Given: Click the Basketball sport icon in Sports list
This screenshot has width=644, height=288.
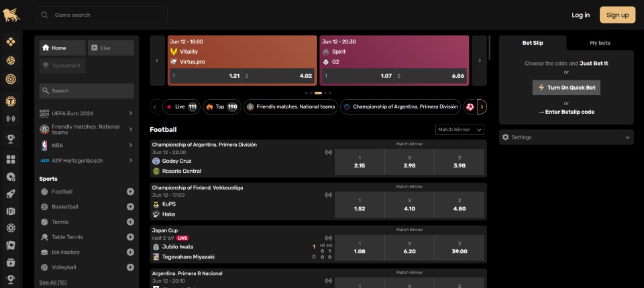Looking at the screenshot, I should tap(44, 207).
